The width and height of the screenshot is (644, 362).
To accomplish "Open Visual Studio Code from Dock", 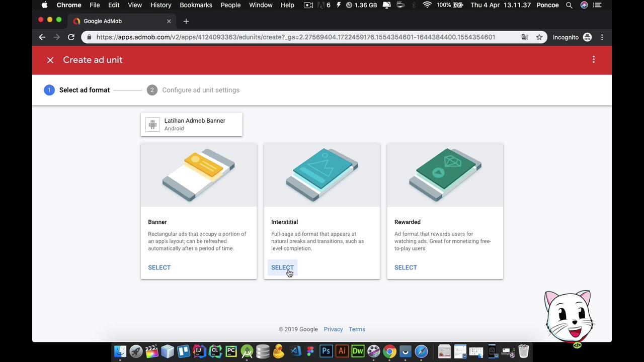I will [295, 351].
